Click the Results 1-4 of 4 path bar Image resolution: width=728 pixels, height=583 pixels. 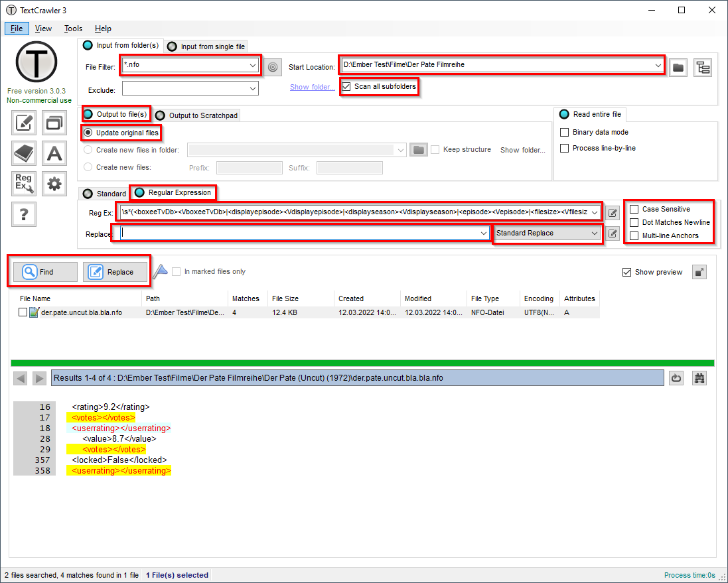pyautogui.click(x=358, y=378)
